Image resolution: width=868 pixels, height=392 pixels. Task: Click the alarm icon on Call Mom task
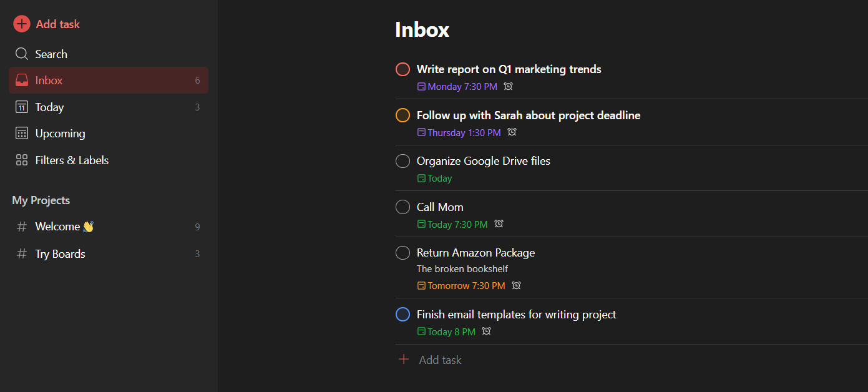tap(498, 223)
